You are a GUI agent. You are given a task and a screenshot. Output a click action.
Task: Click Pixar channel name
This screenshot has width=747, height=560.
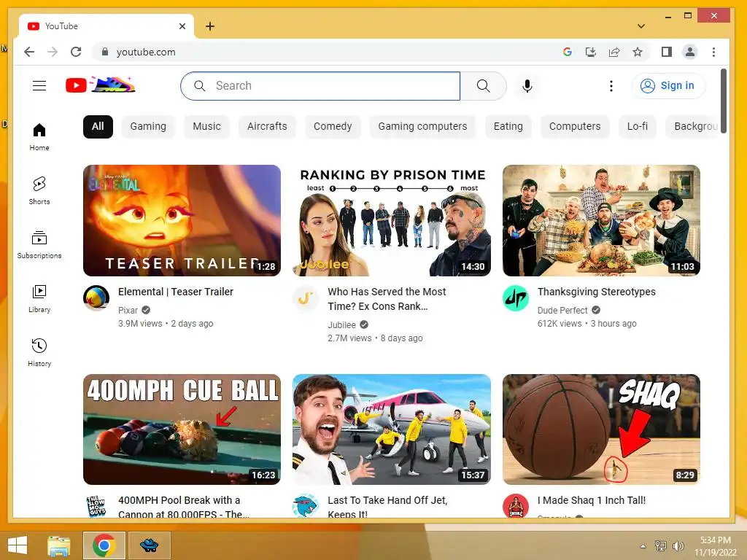(x=128, y=311)
